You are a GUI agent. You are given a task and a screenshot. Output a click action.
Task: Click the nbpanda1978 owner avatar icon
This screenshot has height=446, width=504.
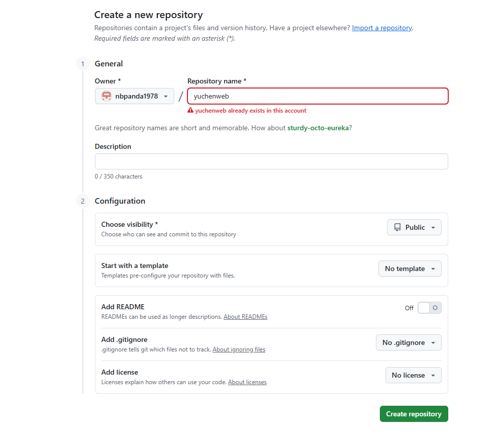pos(107,96)
